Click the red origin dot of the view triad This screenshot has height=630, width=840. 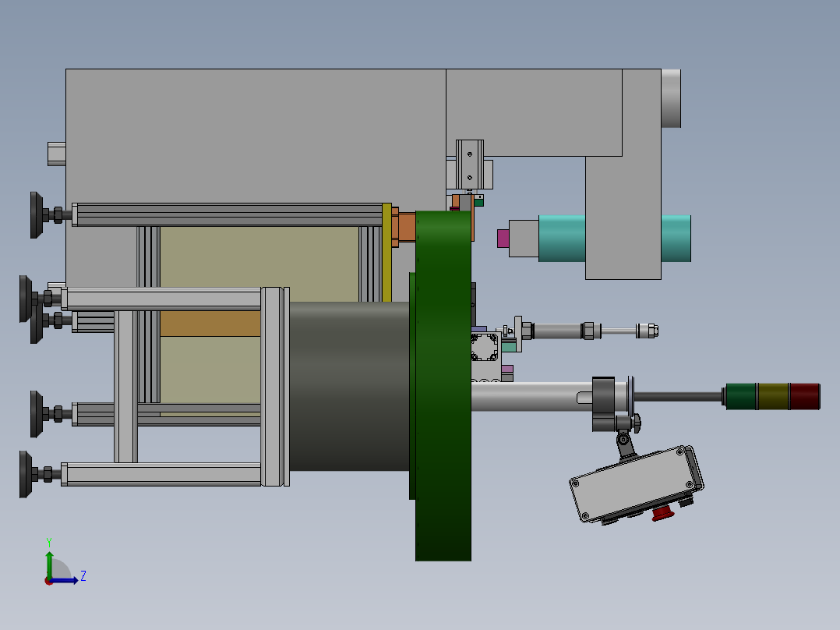pos(48,581)
